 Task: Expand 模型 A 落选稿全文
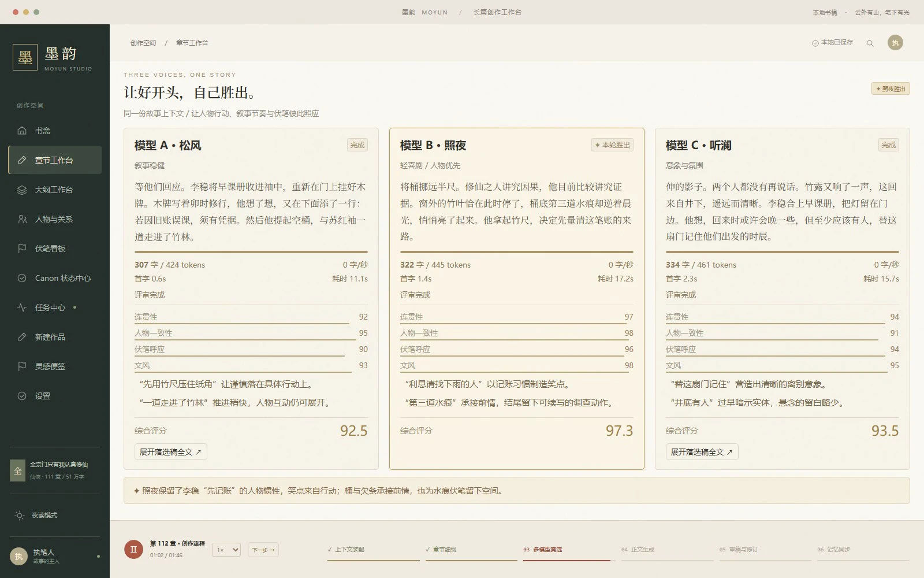[170, 452]
